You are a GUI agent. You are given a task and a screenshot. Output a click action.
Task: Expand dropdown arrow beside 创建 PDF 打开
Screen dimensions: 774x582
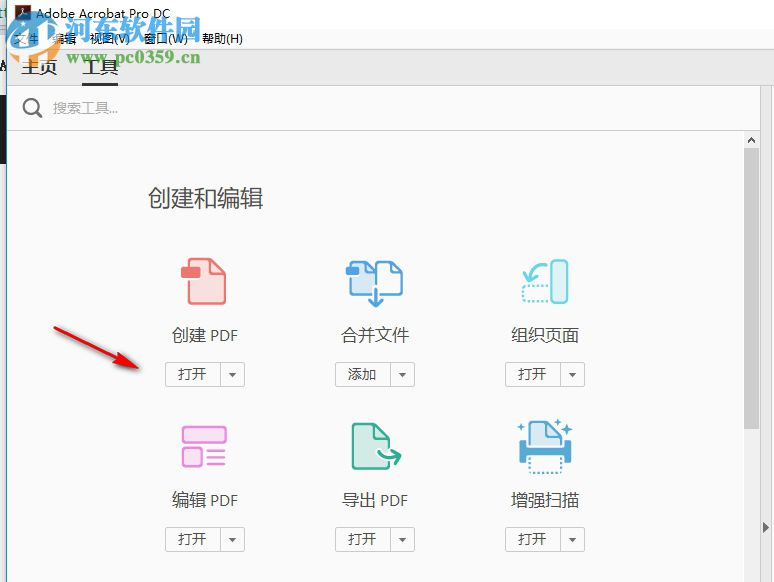(x=232, y=375)
